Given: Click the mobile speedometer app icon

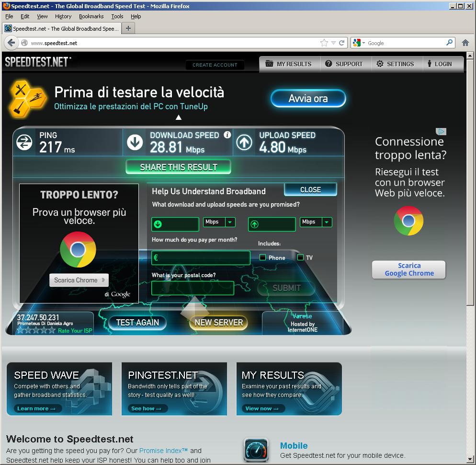Looking at the screenshot, I should 256,450.
